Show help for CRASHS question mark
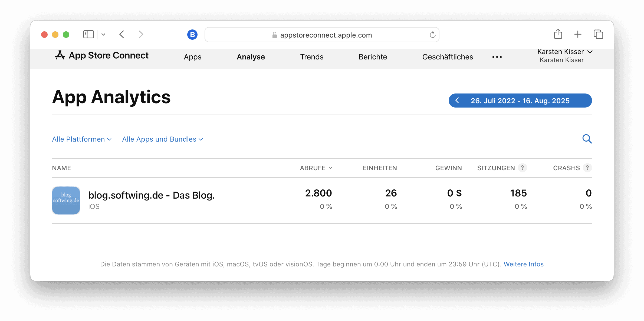 tap(587, 168)
